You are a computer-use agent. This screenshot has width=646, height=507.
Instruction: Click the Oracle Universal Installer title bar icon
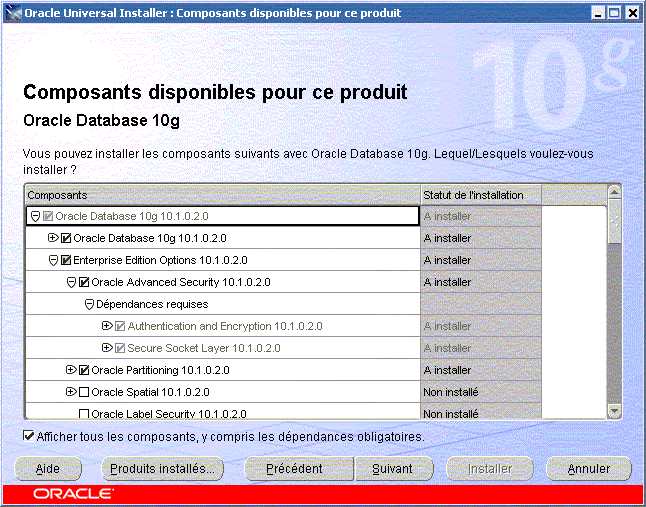(x=12, y=12)
